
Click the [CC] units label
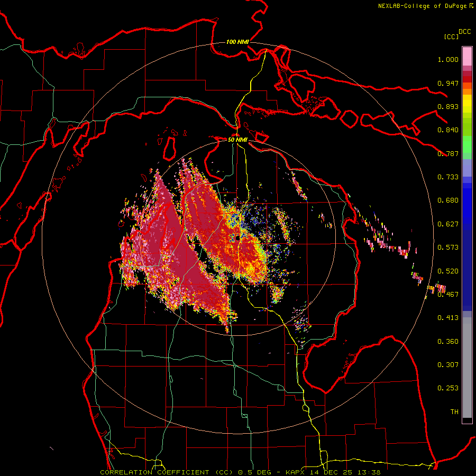point(452,36)
